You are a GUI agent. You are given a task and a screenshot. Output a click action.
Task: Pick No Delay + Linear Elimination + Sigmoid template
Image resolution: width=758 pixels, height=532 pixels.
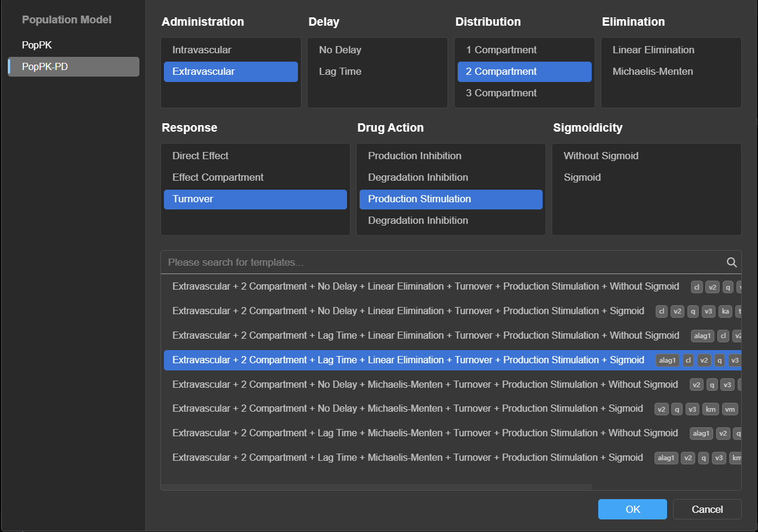pyautogui.click(x=452, y=311)
